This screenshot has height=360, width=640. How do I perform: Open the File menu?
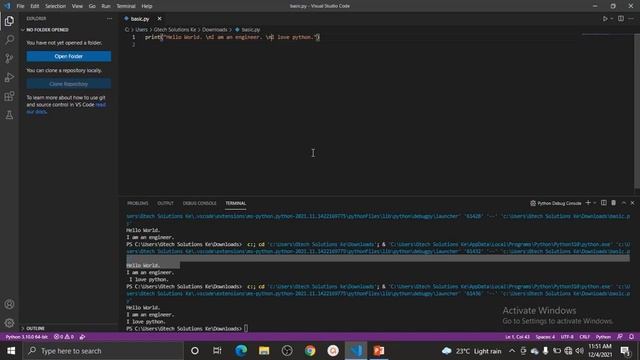click(x=20, y=6)
